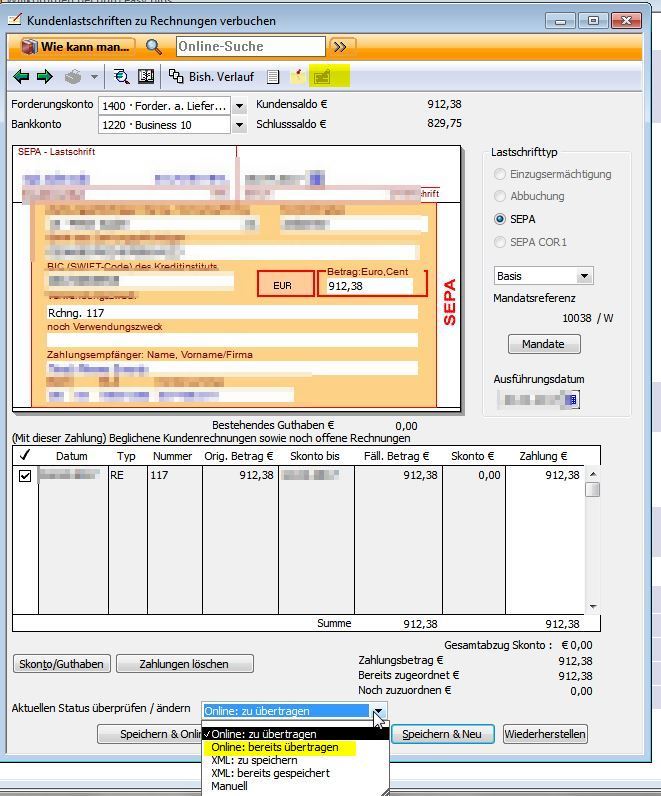
Task: Click the scroll down arrow of invoice table
Action: [x=592, y=607]
